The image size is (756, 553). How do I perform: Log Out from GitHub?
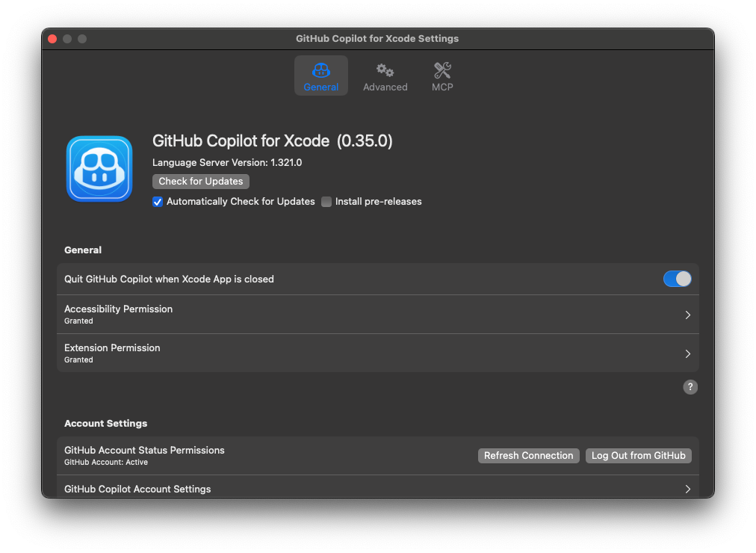coord(638,455)
